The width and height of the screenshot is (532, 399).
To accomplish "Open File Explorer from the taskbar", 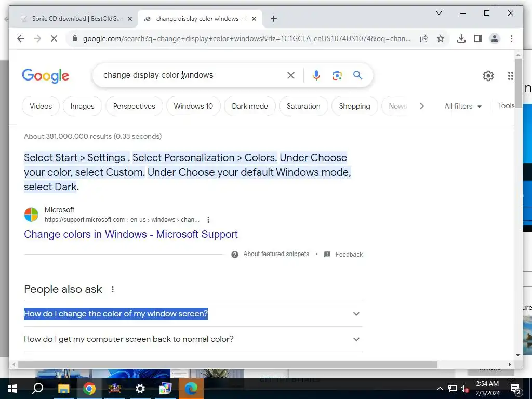I will (x=63, y=389).
